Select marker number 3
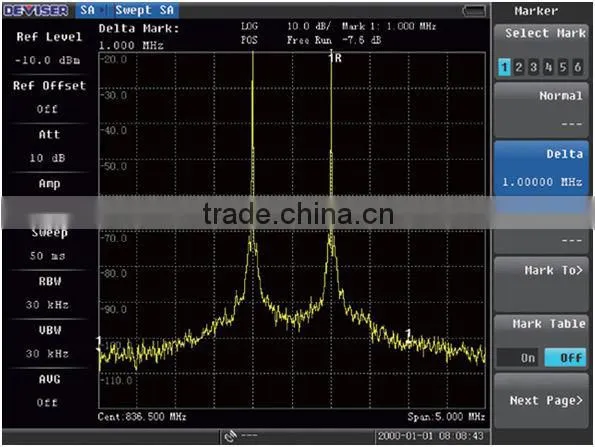The height and width of the screenshot is (447, 595). pyautogui.click(x=533, y=68)
